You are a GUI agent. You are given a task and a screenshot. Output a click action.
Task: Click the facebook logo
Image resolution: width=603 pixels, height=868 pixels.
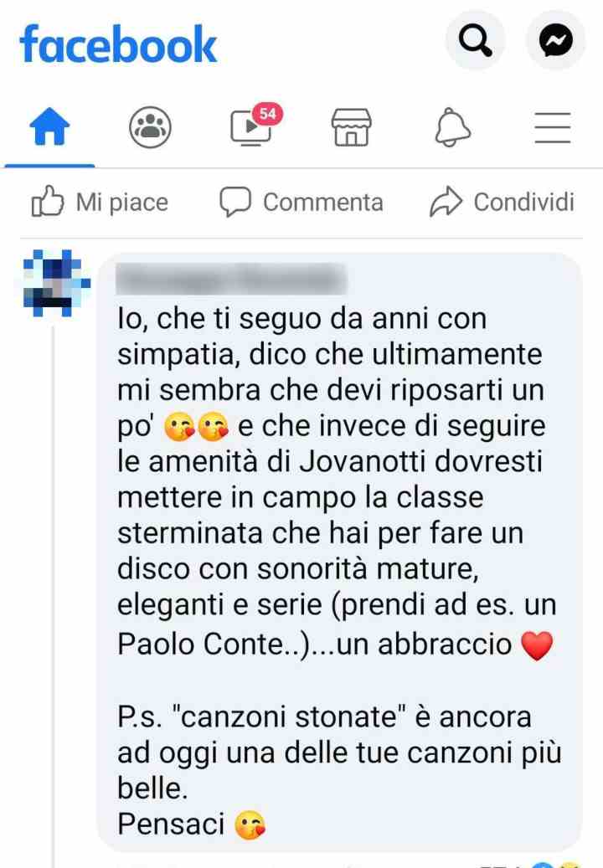(118, 44)
